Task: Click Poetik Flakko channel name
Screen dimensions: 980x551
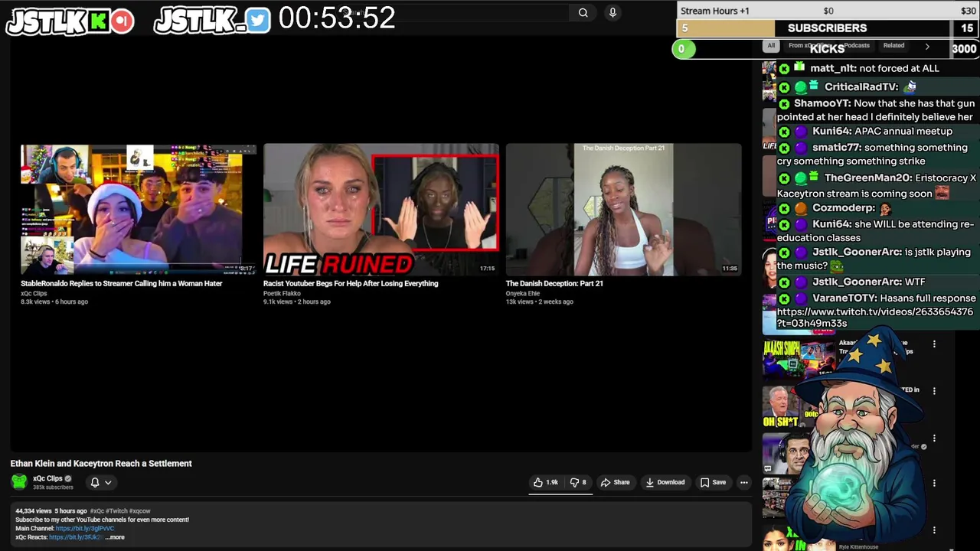Action: pyautogui.click(x=282, y=293)
